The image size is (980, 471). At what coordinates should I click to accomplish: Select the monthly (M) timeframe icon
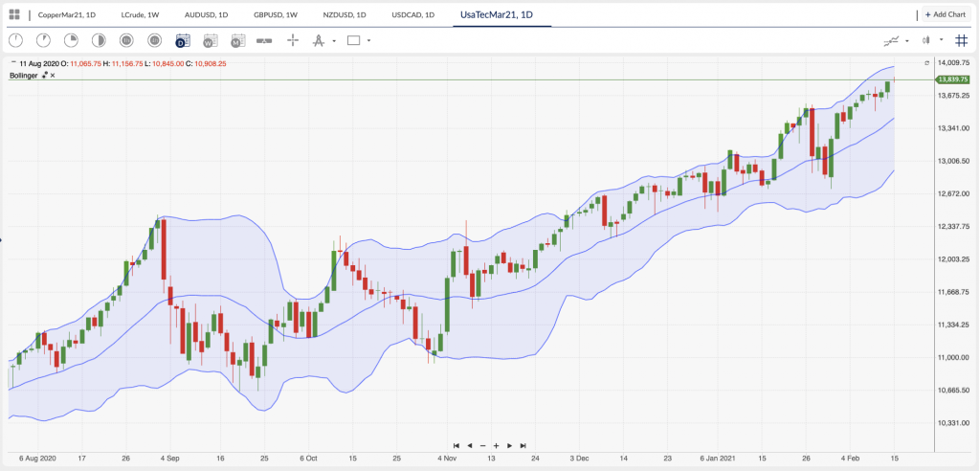click(x=238, y=40)
